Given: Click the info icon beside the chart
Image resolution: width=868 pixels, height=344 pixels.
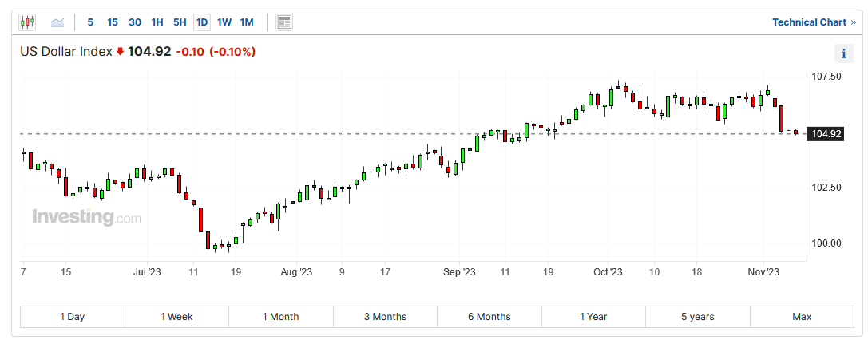Looking at the screenshot, I should pyautogui.click(x=844, y=53).
